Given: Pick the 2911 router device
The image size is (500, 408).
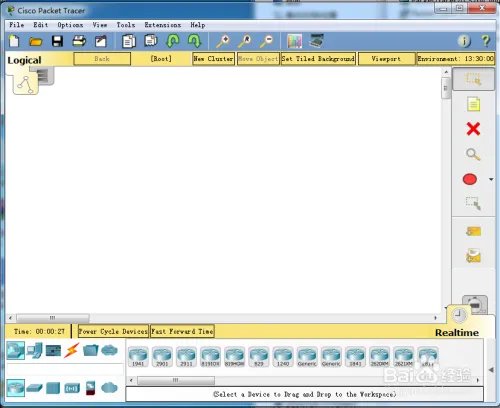Looking at the screenshot, I should coord(186,356).
